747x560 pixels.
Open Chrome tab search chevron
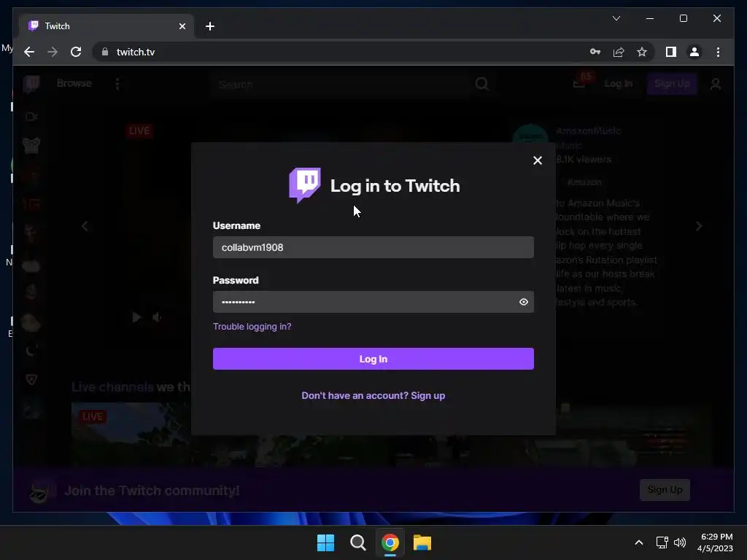click(616, 18)
